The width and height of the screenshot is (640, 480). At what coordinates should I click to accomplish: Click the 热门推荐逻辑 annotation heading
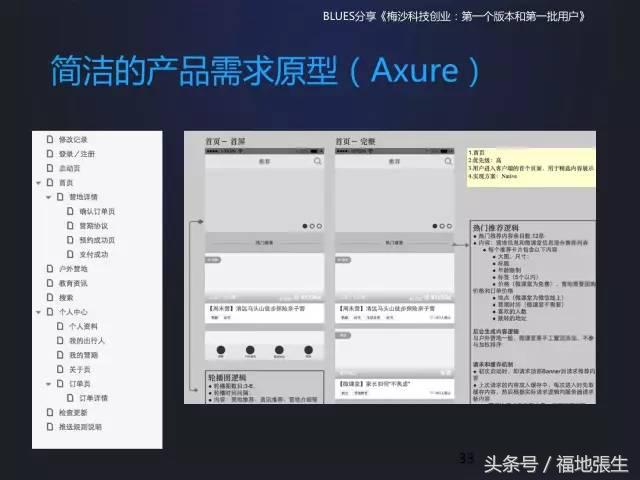click(496, 228)
